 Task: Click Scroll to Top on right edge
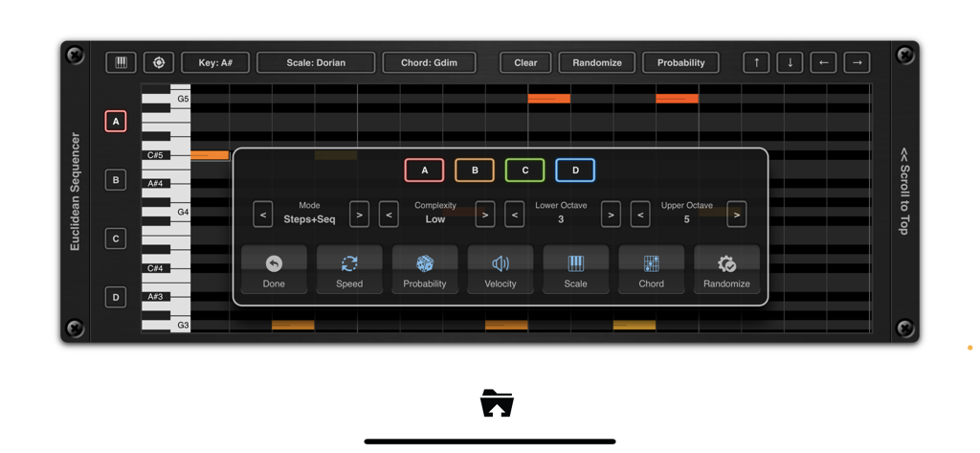(x=904, y=192)
